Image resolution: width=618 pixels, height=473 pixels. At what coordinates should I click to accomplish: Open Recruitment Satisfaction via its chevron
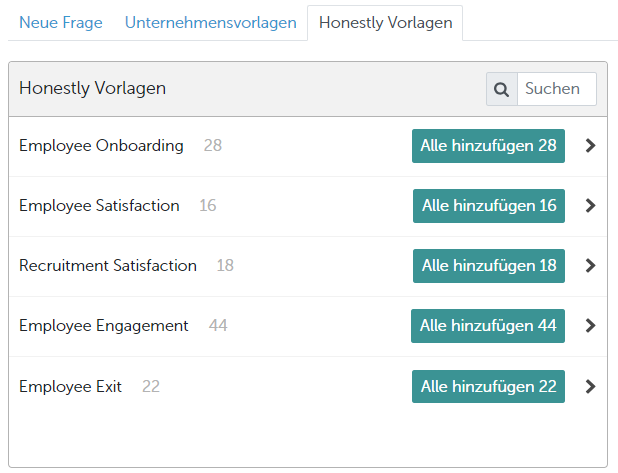coord(590,265)
